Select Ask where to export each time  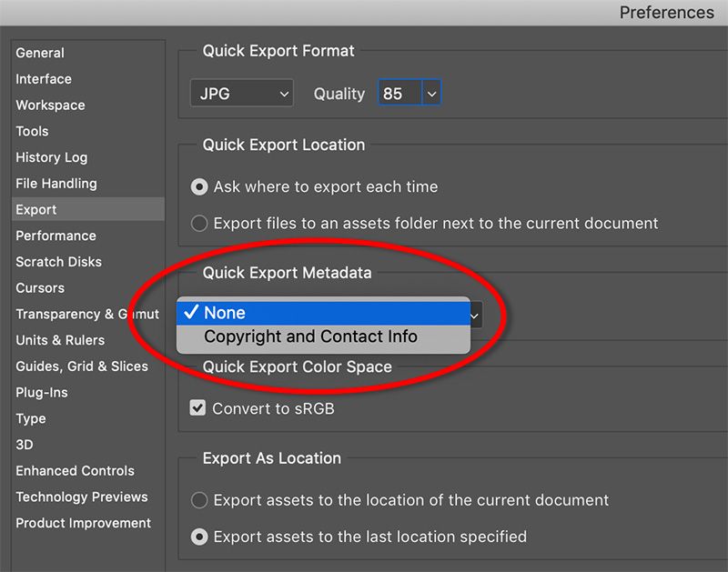[x=198, y=187]
